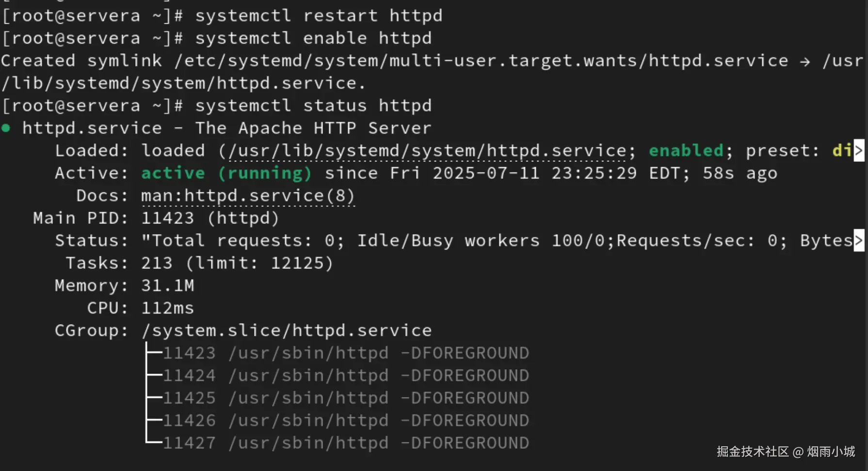Click the truncation arrow on the Loaded line
The height and width of the screenshot is (471, 868).
(859, 151)
